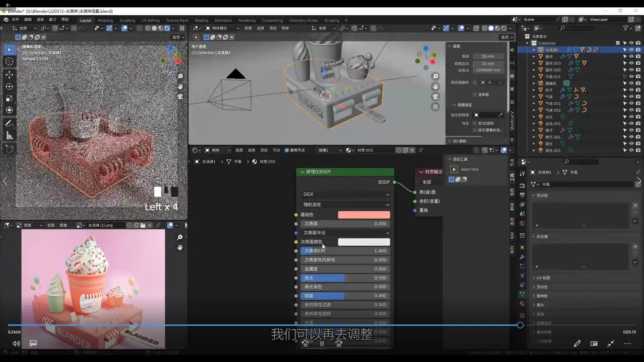This screenshot has height=362, width=644.
Task: Open the GGX distribution dropdown
Action: pos(345,194)
